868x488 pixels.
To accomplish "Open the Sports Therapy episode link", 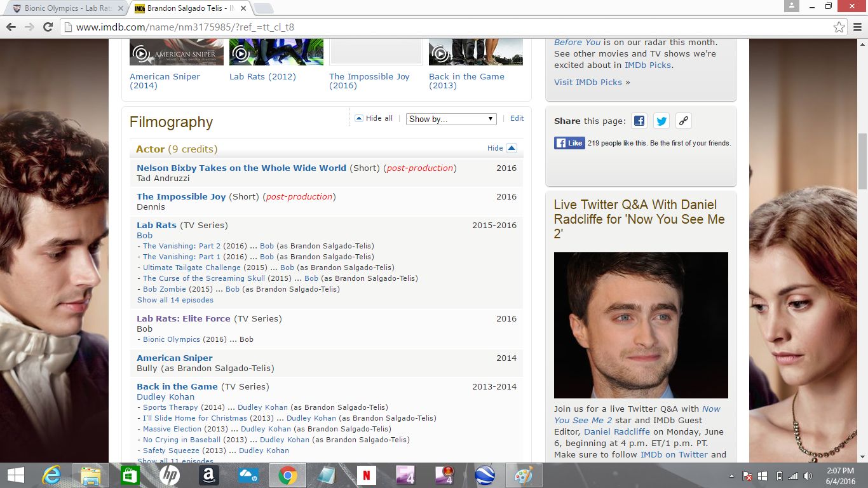I will (170, 407).
